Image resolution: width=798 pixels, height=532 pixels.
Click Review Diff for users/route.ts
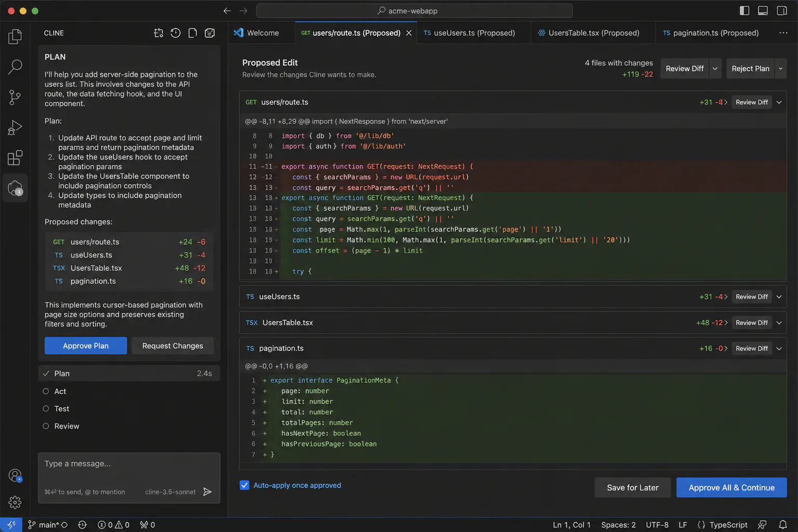752,102
